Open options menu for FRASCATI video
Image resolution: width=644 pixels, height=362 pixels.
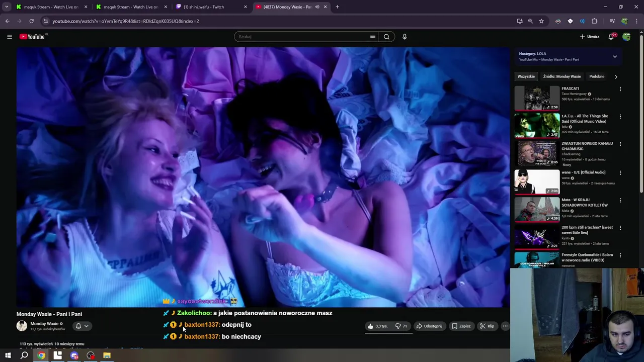[x=620, y=89]
